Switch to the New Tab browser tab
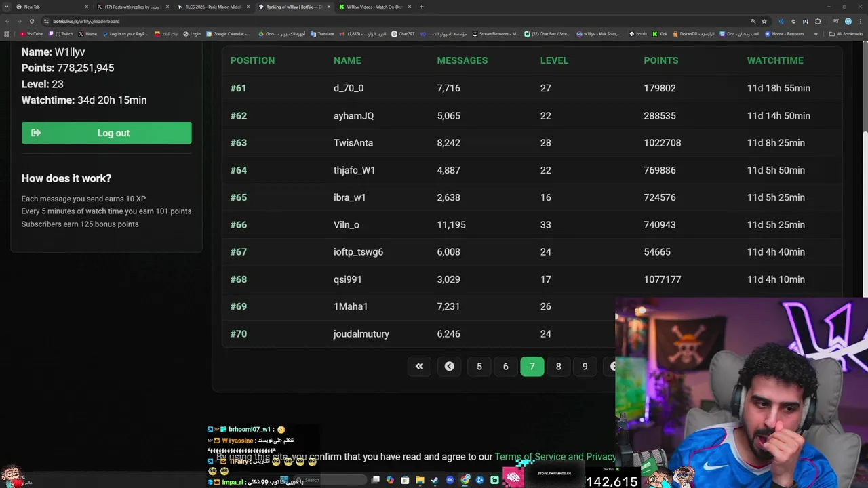This screenshot has height=488, width=868. click(x=51, y=7)
